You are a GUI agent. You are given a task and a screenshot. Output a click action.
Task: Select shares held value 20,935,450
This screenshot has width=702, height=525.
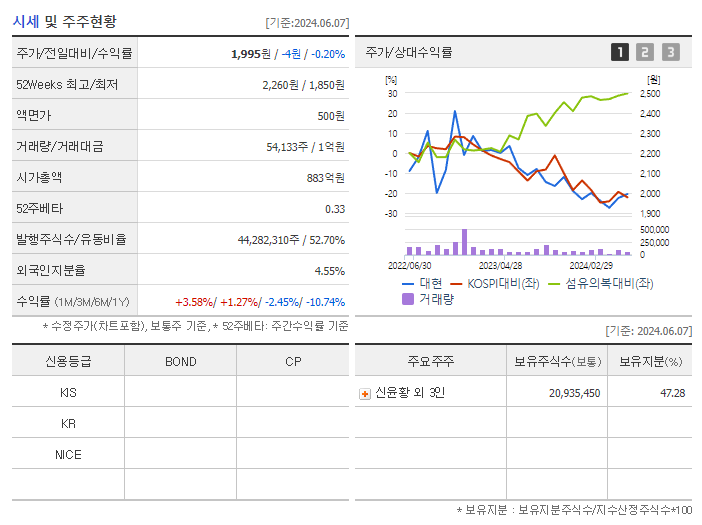574,393
